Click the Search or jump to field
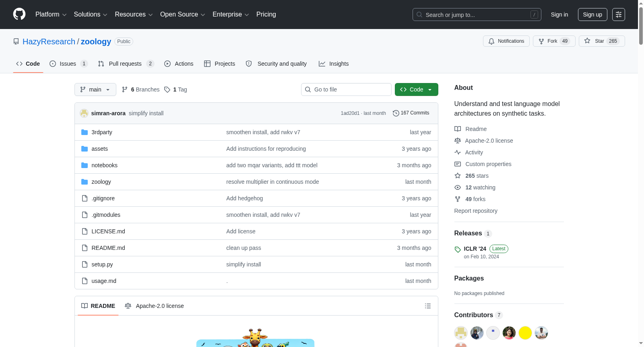 coord(477,15)
